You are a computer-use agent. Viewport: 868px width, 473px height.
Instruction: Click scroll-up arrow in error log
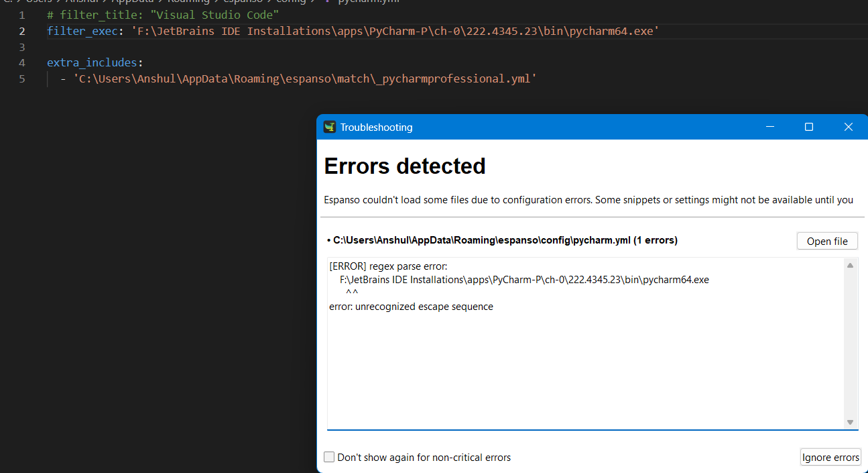(x=850, y=266)
